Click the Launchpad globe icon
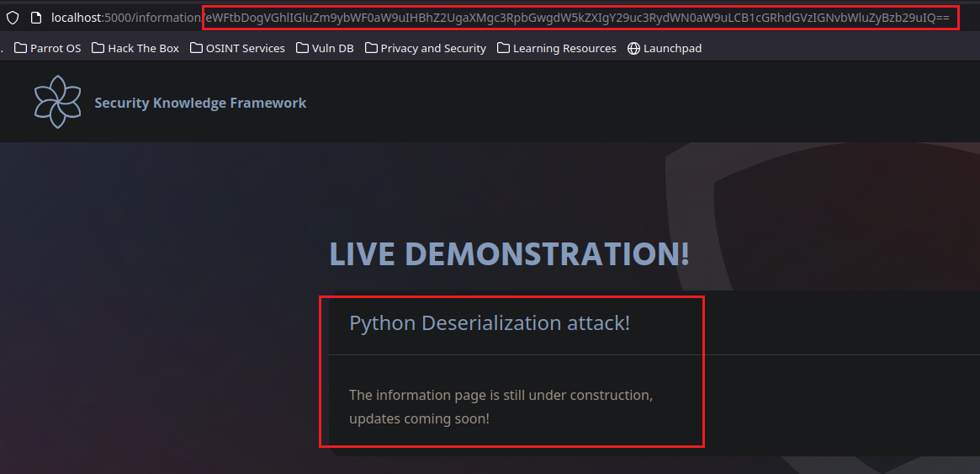980x474 pixels. pyautogui.click(x=633, y=49)
